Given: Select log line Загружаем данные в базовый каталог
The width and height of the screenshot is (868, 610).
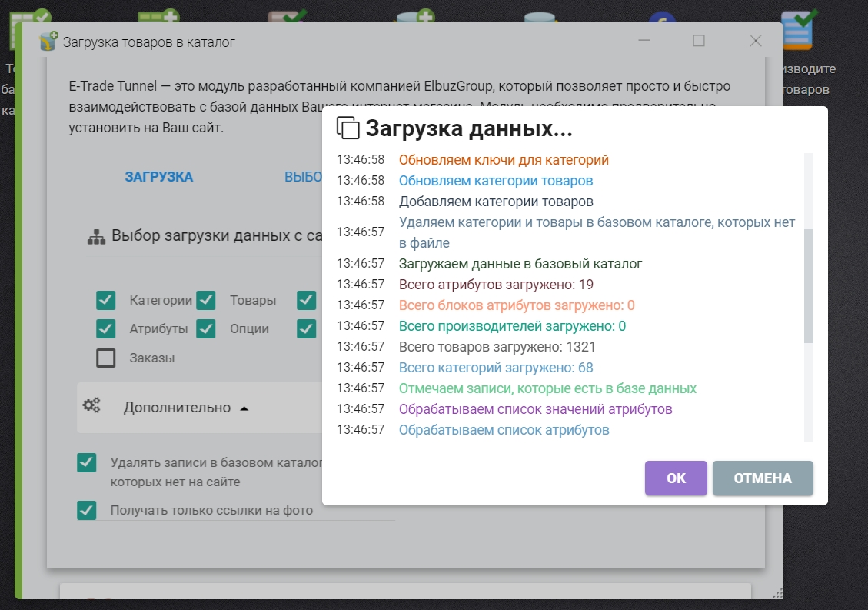Looking at the screenshot, I should tap(520, 264).
